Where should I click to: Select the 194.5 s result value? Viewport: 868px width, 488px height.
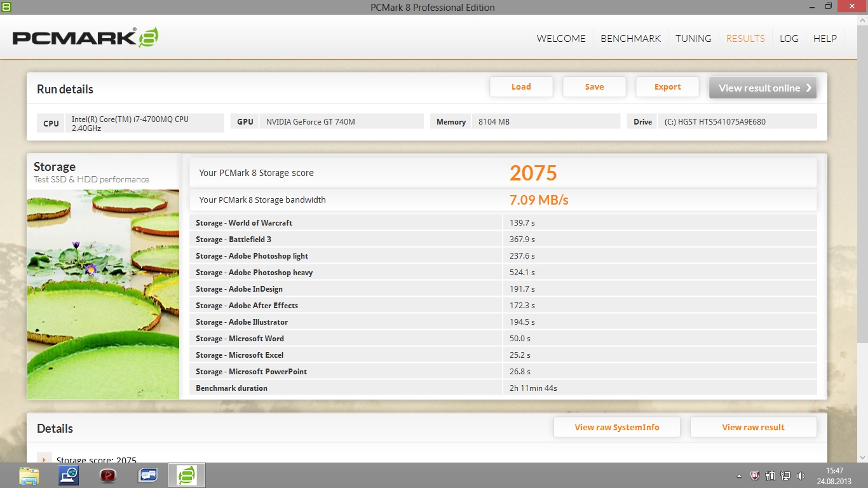pos(522,322)
